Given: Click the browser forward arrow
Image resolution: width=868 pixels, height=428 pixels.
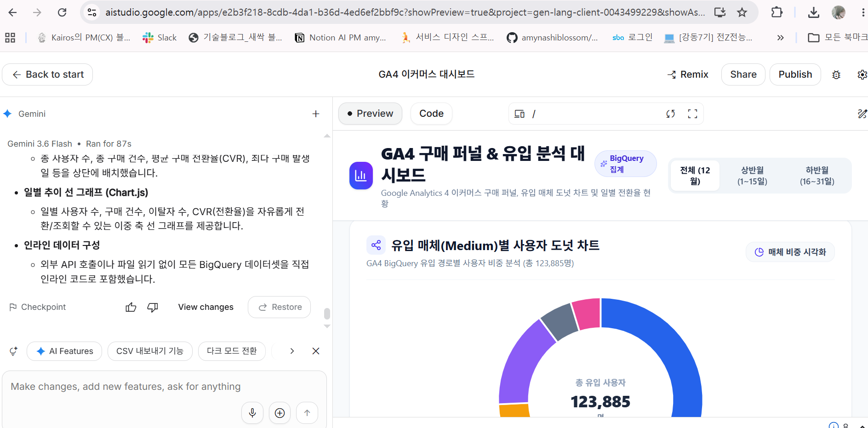Looking at the screenshot, I should (37, 12).
